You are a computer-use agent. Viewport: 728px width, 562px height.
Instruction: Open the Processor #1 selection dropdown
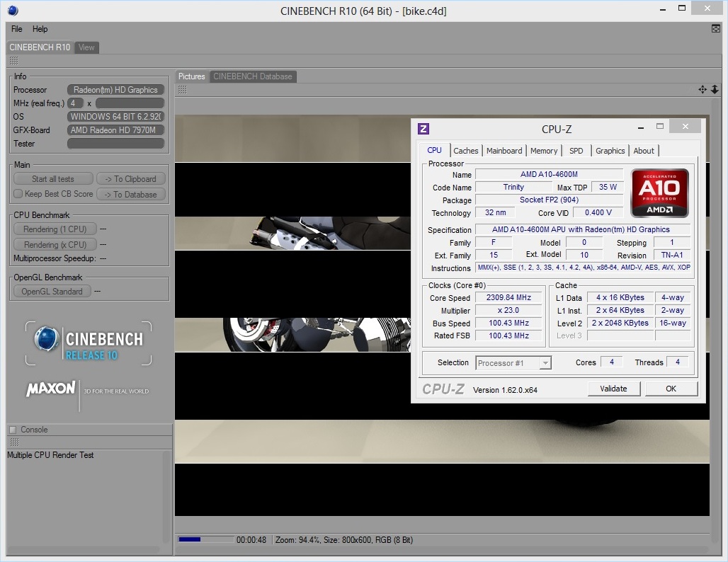click(x=513, y=363)
